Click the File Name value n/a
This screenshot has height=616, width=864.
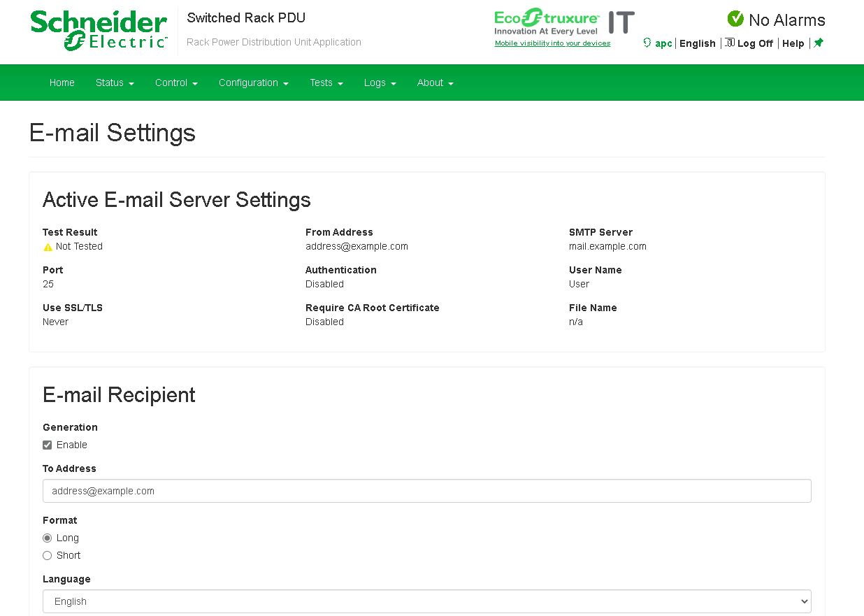click(x=576, y=322)
